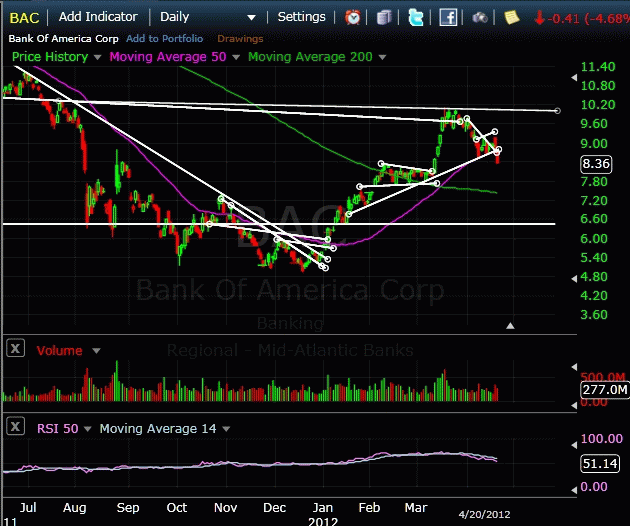Click the stacked documents icon in toolbar

pos(385,17)
